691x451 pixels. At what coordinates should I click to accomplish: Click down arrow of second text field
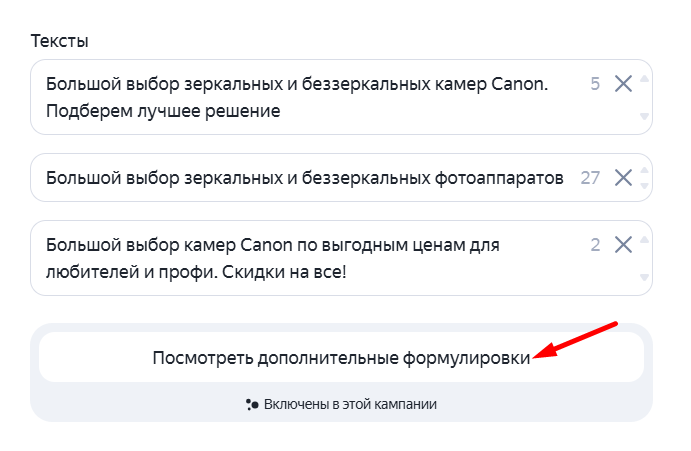[644, 186]
